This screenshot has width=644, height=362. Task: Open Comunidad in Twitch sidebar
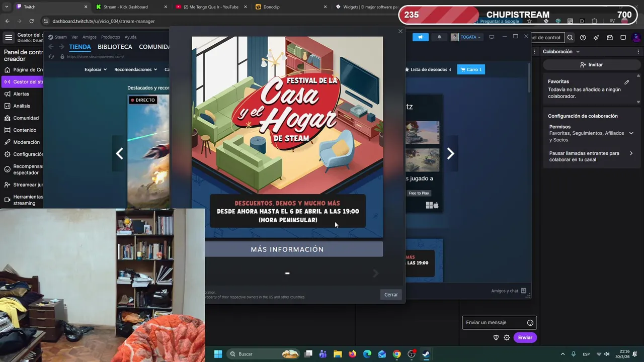pyautogui.click(x=26, y=118)
